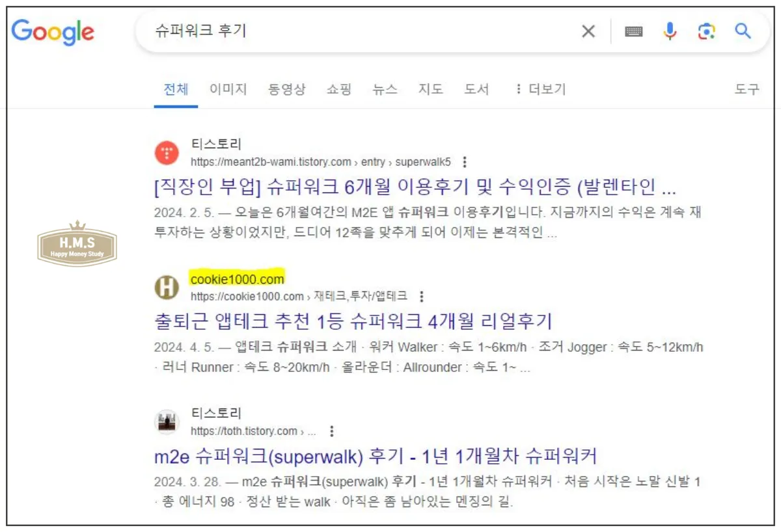Select the 동영상 results filter
Screen dimensions: 781x532
pyautogui.click(x=286, y=89)
